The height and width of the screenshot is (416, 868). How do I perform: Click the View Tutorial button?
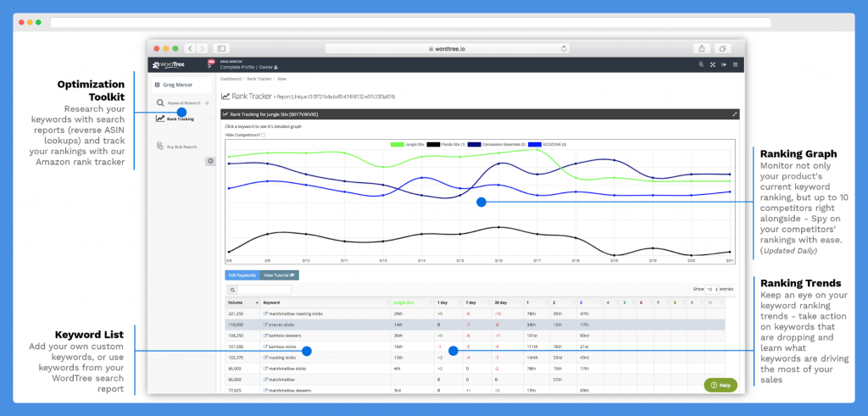click(x=279, y=275)
